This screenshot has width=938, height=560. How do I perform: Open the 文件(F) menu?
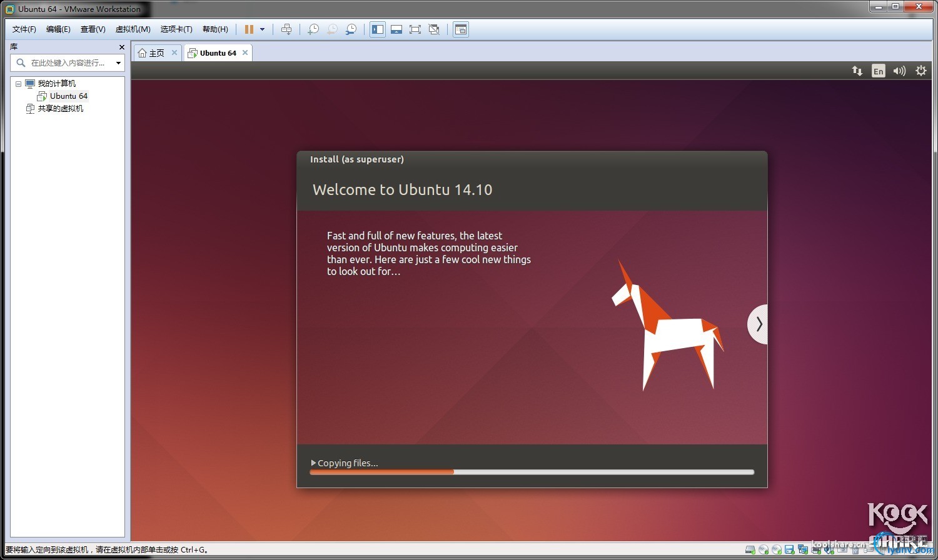24,29
